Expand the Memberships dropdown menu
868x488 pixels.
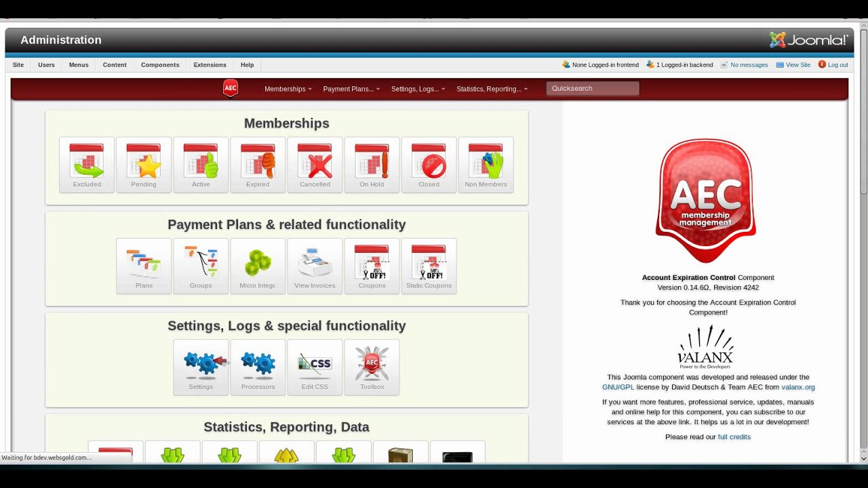[288, 89]
